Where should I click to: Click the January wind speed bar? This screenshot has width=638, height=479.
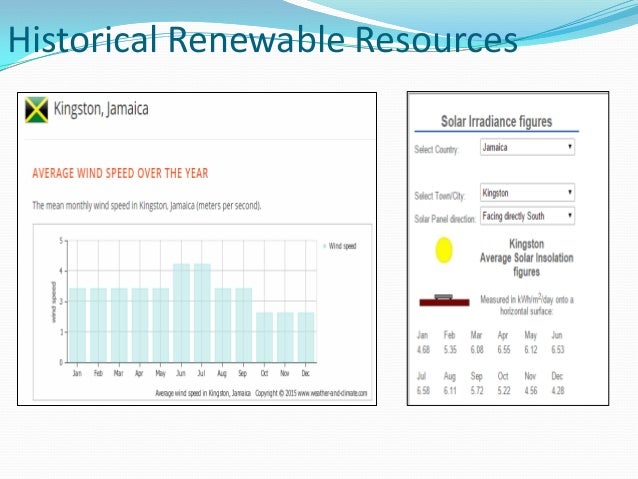(x=77, y=325)
